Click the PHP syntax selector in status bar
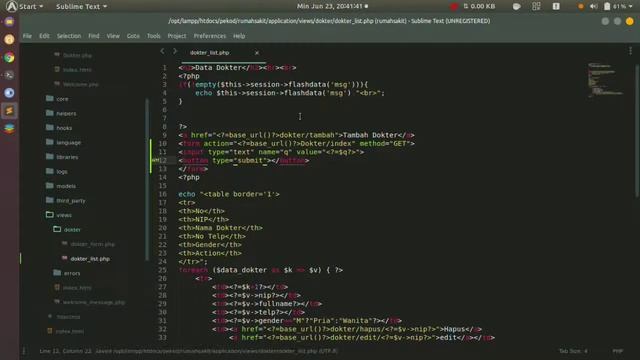This screenshot has width=640, height=360. [618, 351]
